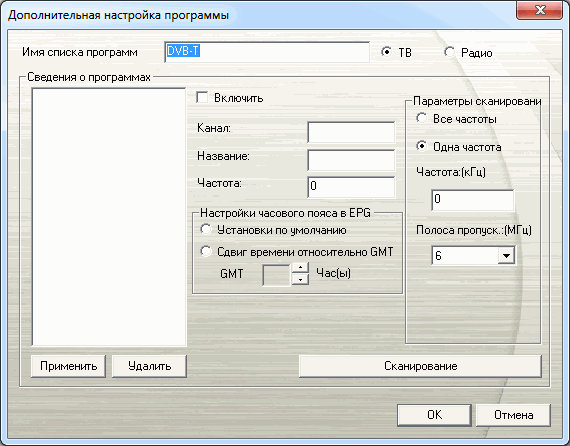Decrease GMT hours with down spinner arrow
Screen dimensions: 570x446
click(300, 280)
